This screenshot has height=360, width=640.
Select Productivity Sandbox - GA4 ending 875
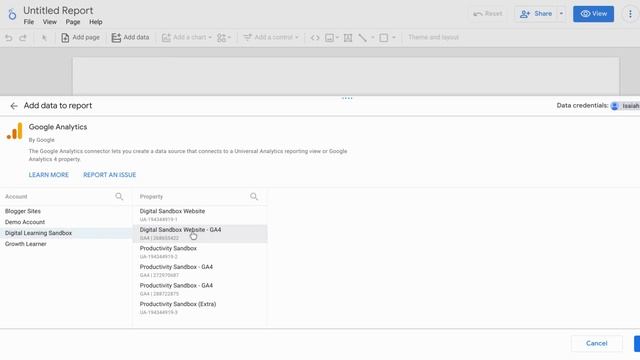click(x=200, y=289)
